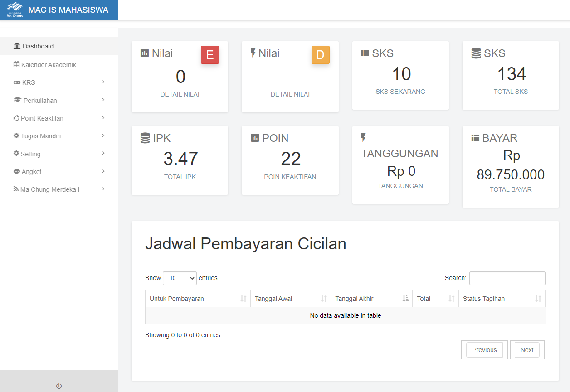Focus the table Search input field

(507, 278)
